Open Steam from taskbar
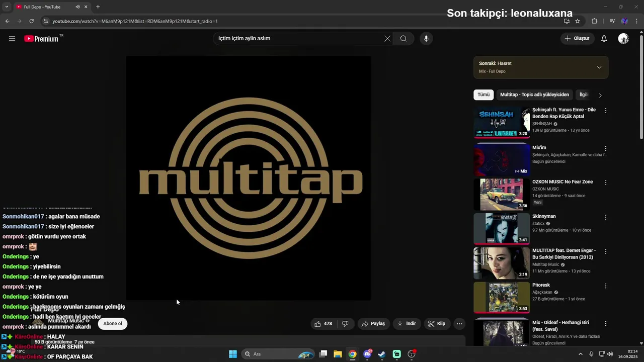This screenshot has height=362, width=644. click(382, 354)
